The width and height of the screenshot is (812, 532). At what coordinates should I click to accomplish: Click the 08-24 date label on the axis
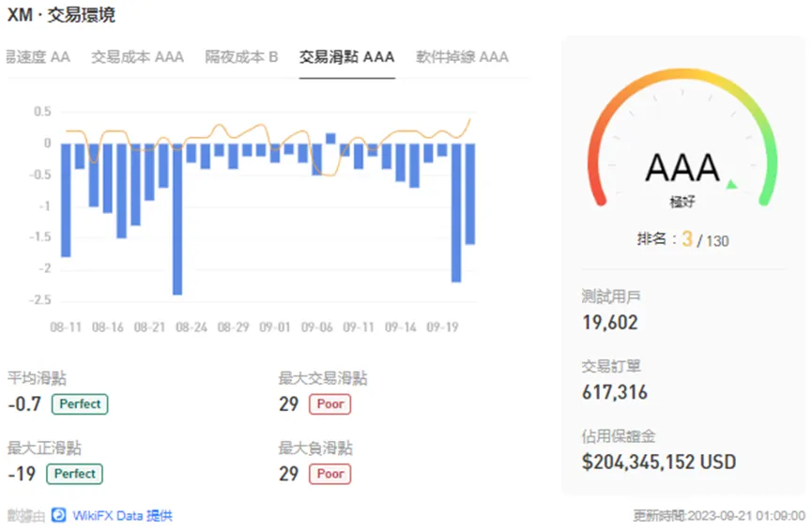click(x=192, y=327)
